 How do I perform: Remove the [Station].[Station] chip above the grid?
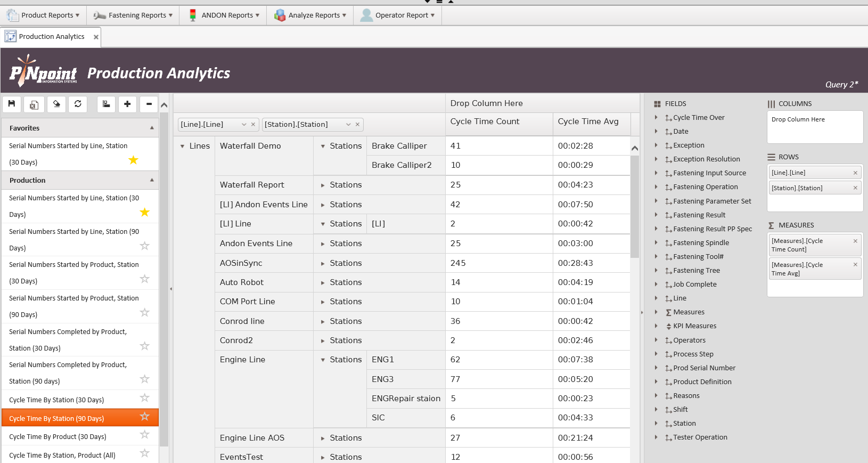(357, 125)
